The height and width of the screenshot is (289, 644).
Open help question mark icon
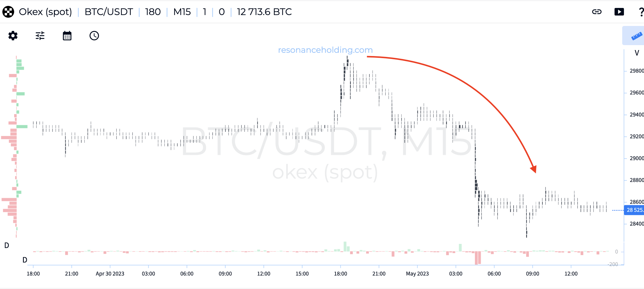click(641, 12)
